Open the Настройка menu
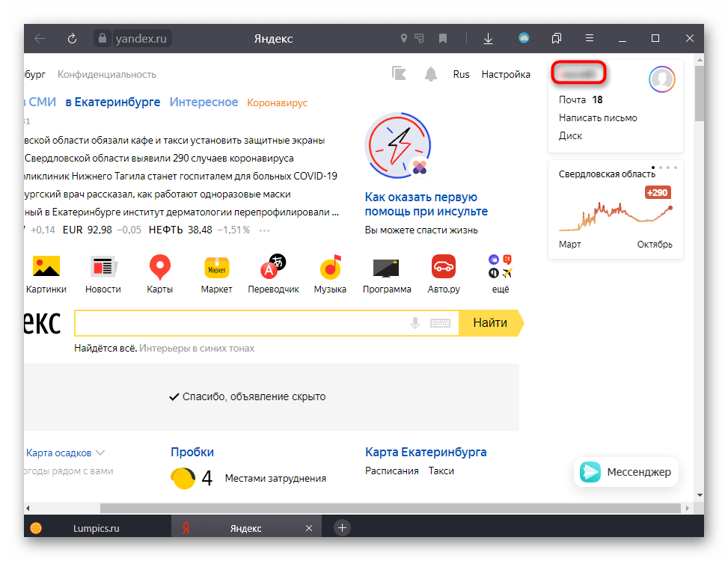 506,74
